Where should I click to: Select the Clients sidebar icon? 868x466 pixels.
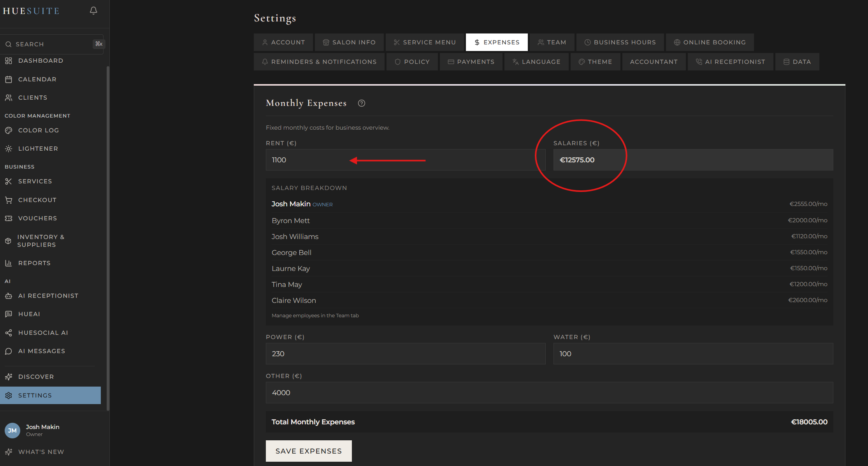(x=9, y=97)
